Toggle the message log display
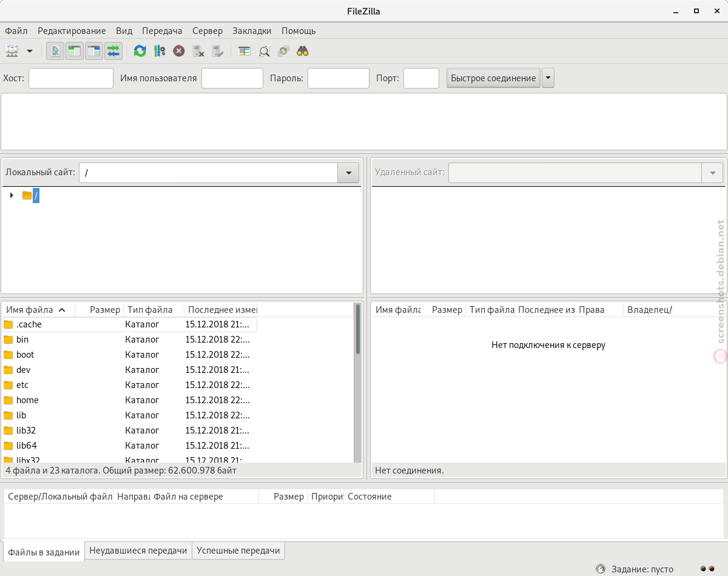The image size is (728, 576). point(55,51)
